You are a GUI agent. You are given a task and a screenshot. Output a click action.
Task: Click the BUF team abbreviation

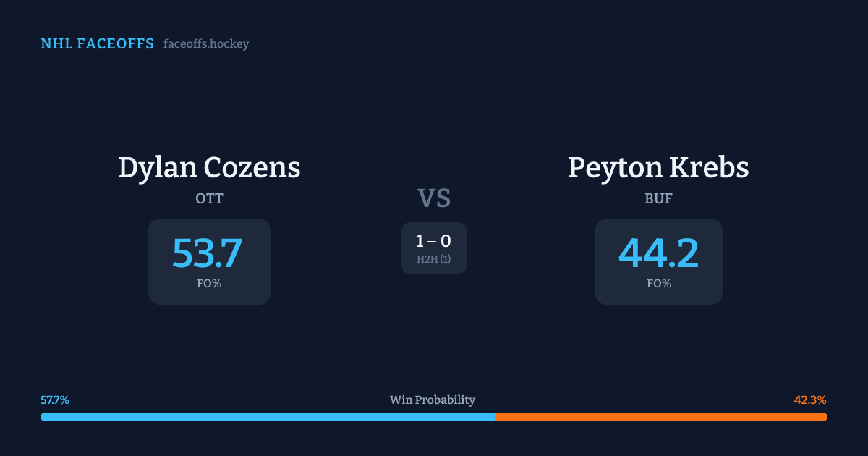[x=658, y=198]
